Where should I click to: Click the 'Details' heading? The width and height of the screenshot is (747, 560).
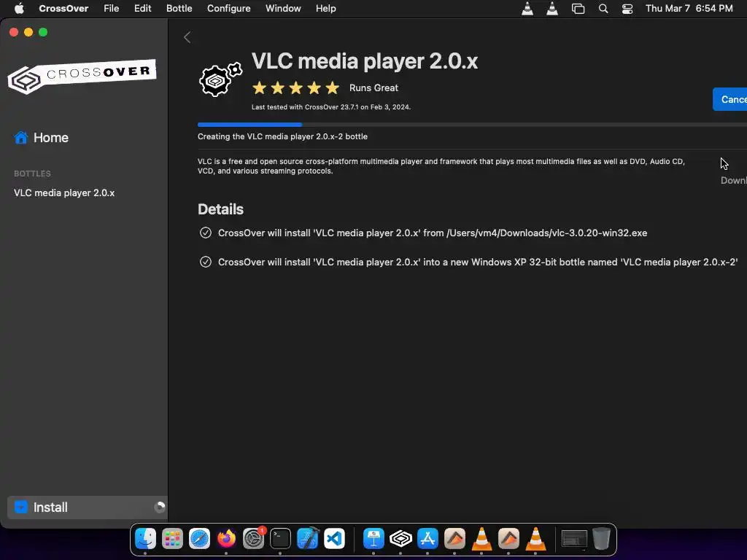tap(220, 209)
